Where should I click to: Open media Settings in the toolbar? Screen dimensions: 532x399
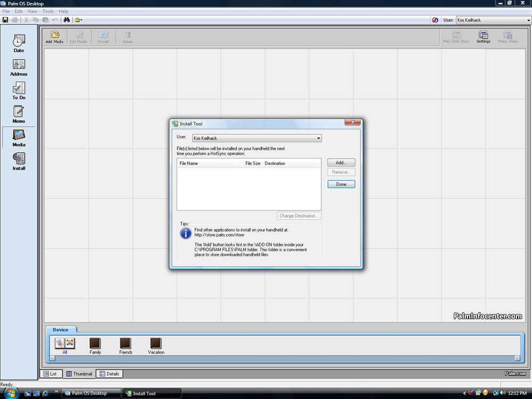(483, 37)
